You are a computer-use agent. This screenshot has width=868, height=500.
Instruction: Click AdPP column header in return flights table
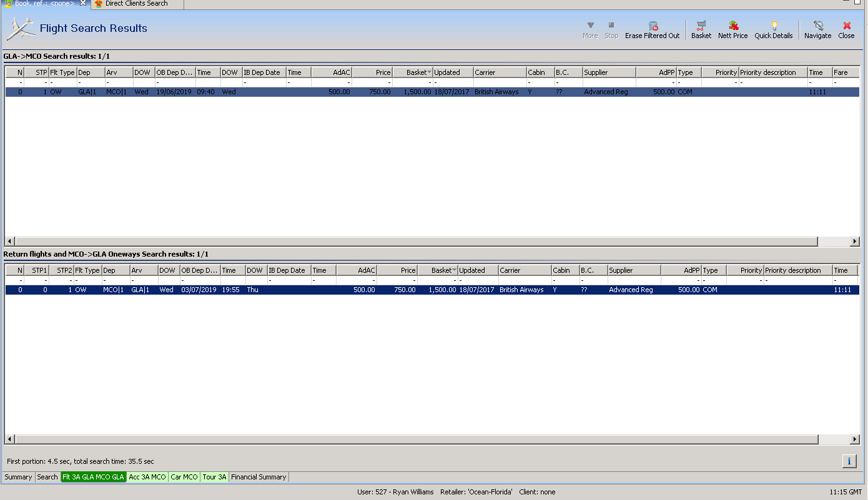click(x=681, y=270)
